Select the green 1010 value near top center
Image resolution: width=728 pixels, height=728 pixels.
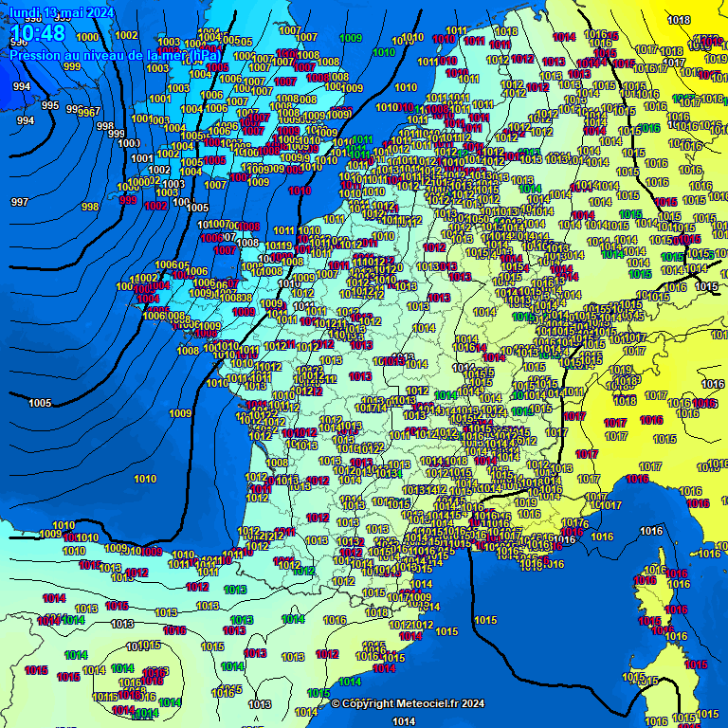(384, 53)
